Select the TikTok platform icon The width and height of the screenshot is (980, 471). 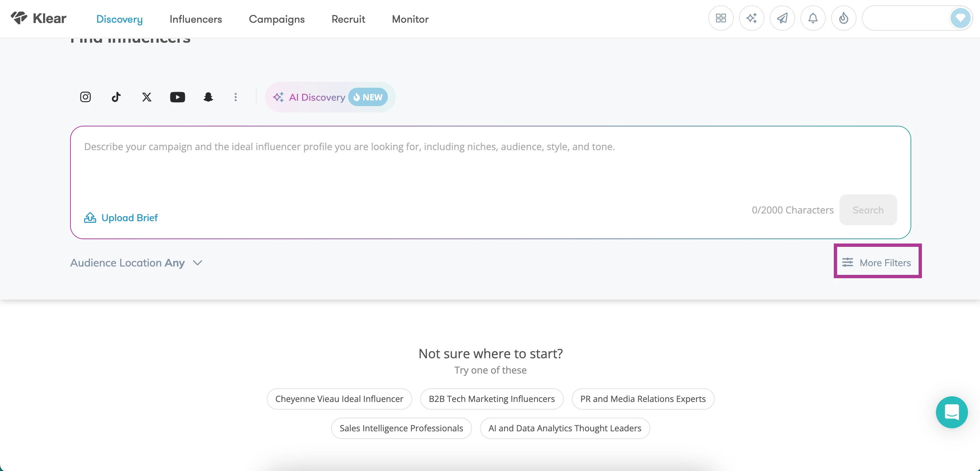(116, 97)
